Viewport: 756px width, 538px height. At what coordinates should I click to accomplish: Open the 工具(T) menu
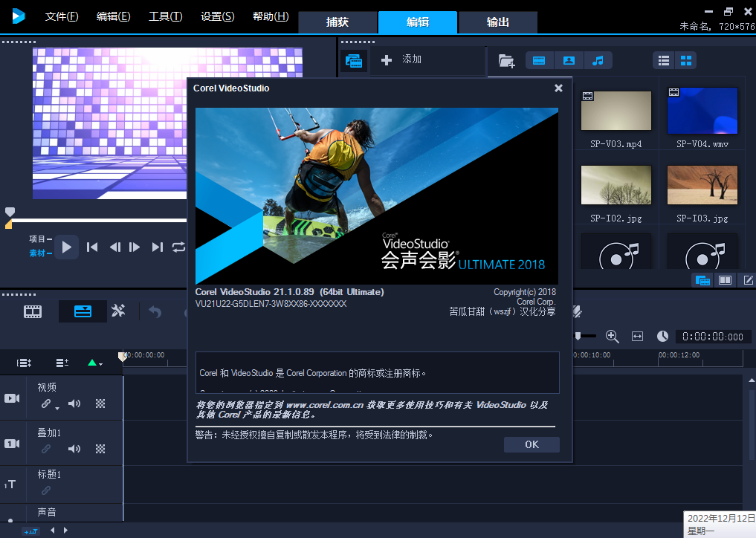(165, 16)
